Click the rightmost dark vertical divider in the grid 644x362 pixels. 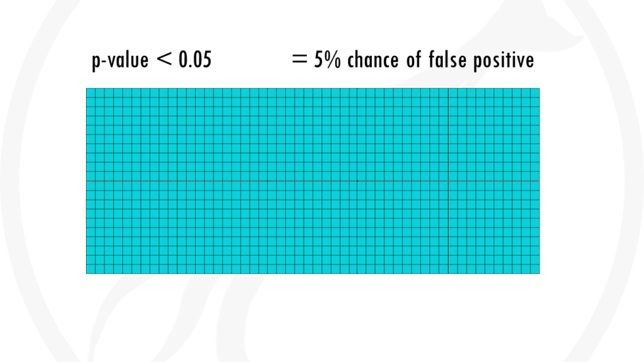coord(448,181)
